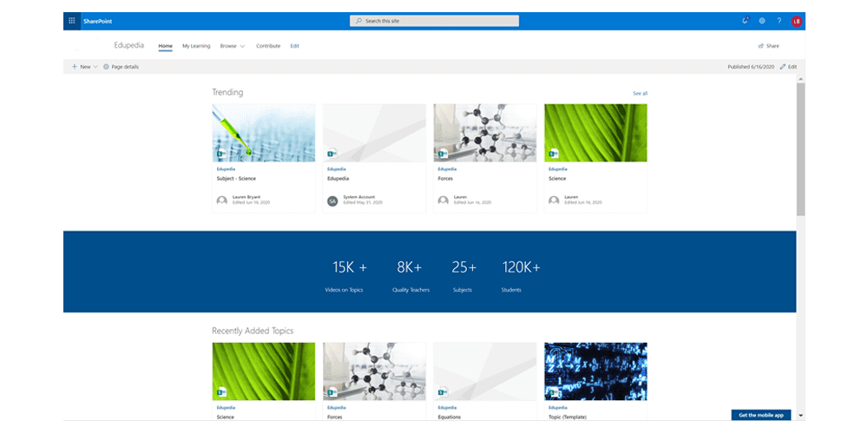Open the settings gear icon

[762, 21]
